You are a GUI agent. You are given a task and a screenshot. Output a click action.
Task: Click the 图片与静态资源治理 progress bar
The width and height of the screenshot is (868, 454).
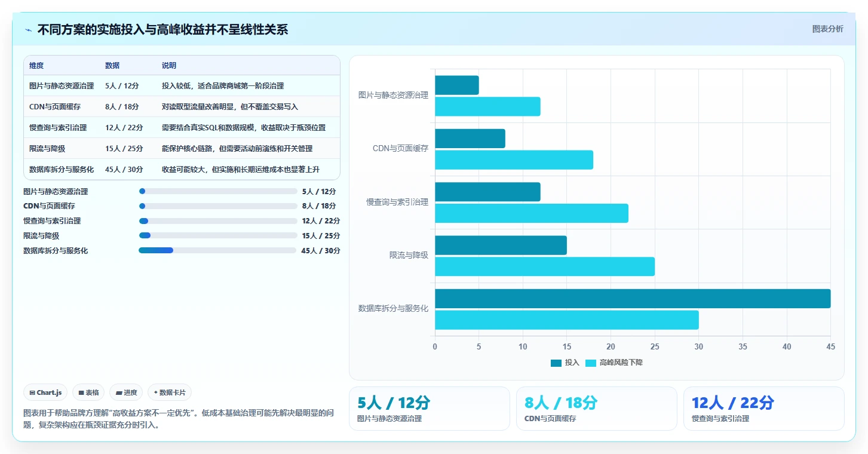tap(218, 191)
